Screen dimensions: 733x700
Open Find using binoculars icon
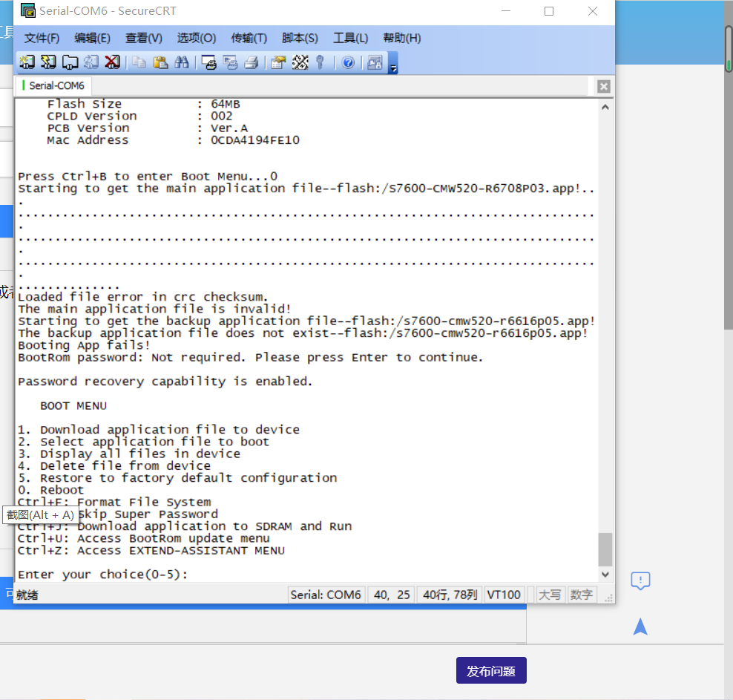(x=181, y=62)
